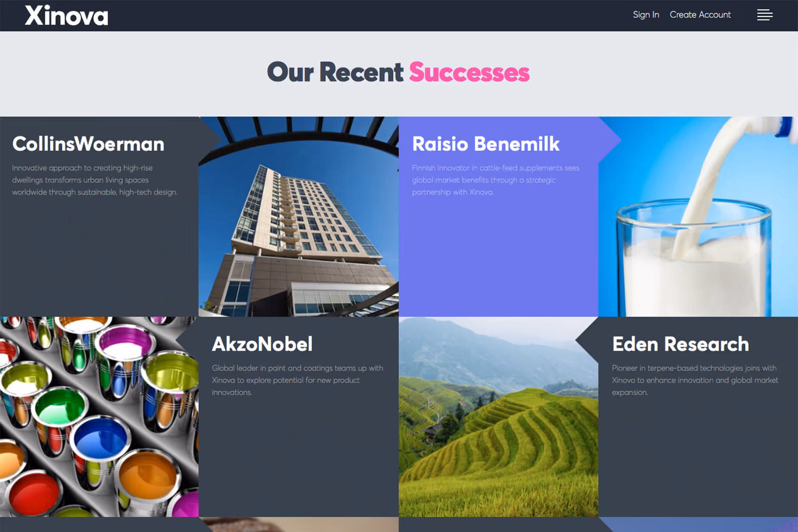Click Sign In link

646,15
